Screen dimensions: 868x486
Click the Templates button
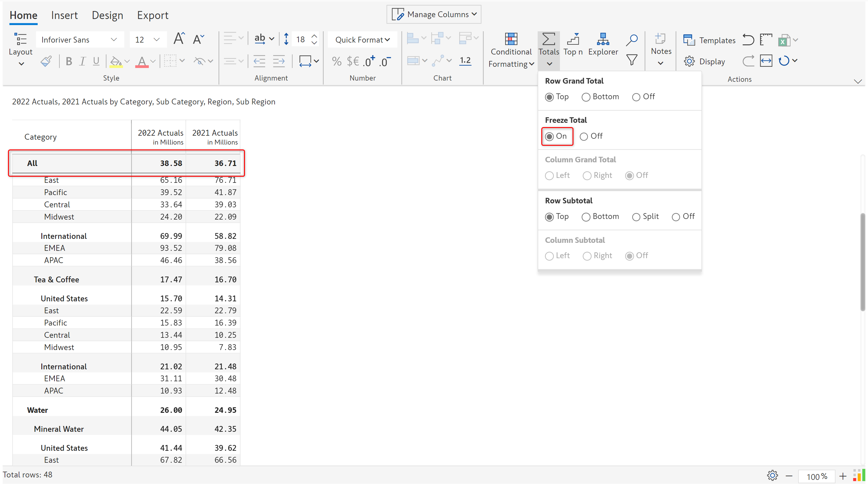click(709, 40)
